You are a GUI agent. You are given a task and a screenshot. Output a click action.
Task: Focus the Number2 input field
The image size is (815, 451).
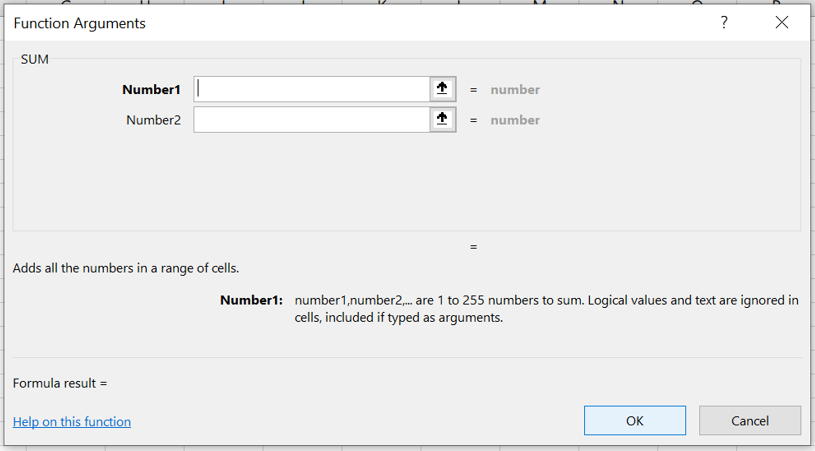[x=311, y=120]
